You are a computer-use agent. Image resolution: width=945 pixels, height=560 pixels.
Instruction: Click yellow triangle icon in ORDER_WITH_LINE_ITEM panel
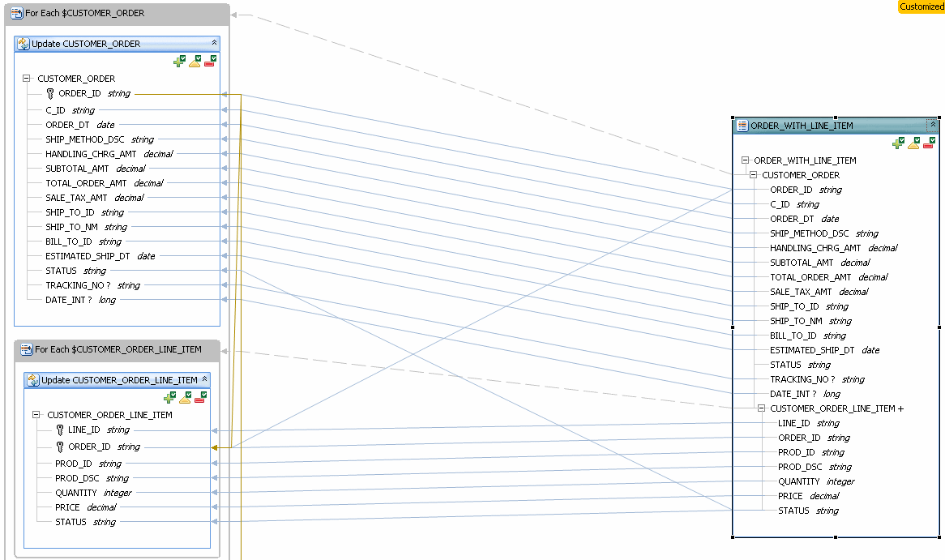coord(913,143)
